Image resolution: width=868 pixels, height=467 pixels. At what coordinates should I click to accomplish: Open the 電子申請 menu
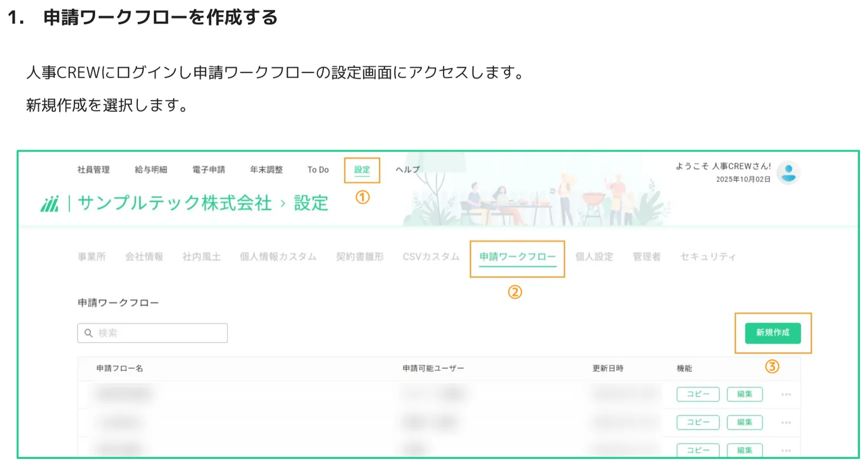pos(209,170)
